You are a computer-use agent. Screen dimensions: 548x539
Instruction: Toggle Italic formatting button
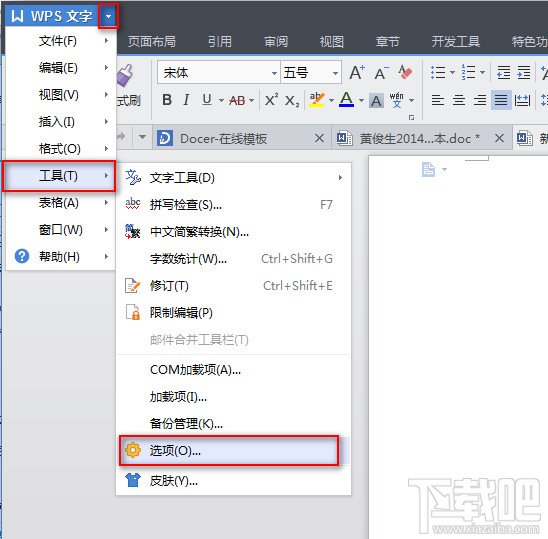[x=186, y=100]
